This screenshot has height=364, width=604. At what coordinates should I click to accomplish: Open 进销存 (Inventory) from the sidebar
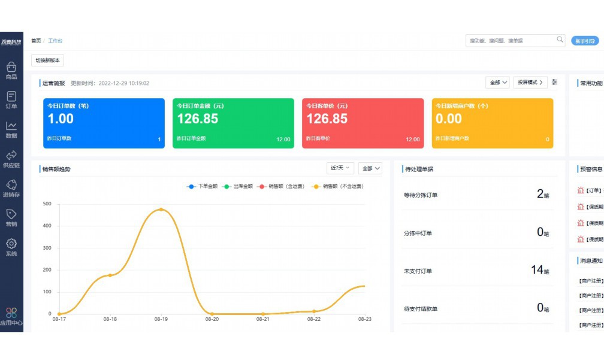tap(11, 188)
